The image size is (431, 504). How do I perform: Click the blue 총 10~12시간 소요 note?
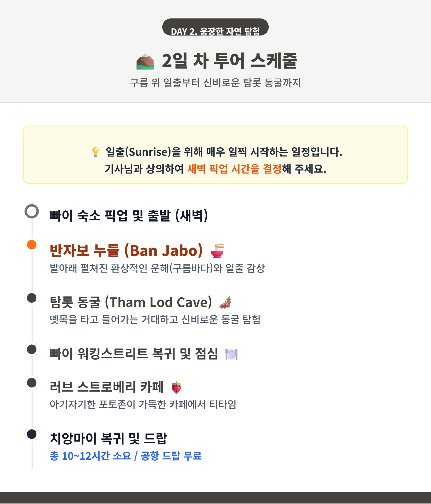(126, 456)
